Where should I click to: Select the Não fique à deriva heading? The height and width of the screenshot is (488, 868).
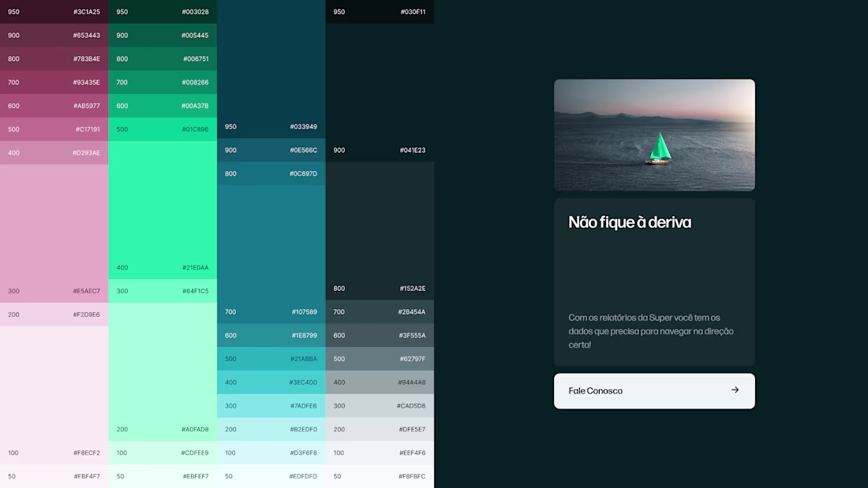click(x=630, y=222)
